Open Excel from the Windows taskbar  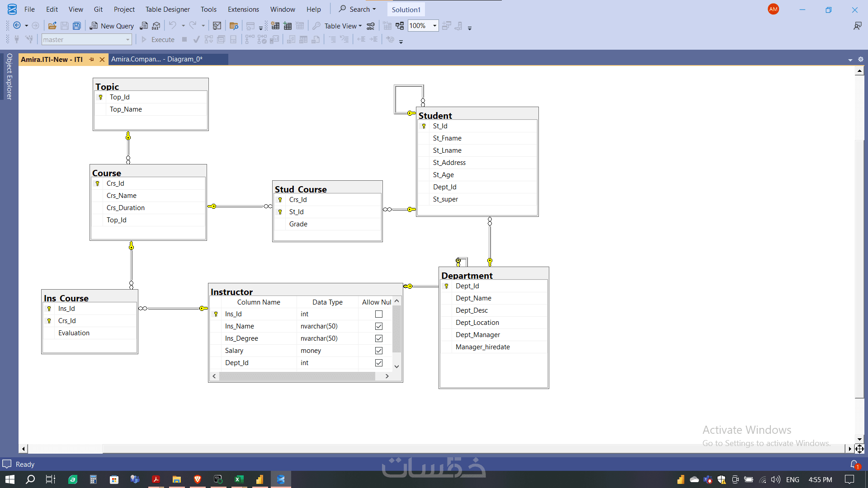(x=239, y=479)
